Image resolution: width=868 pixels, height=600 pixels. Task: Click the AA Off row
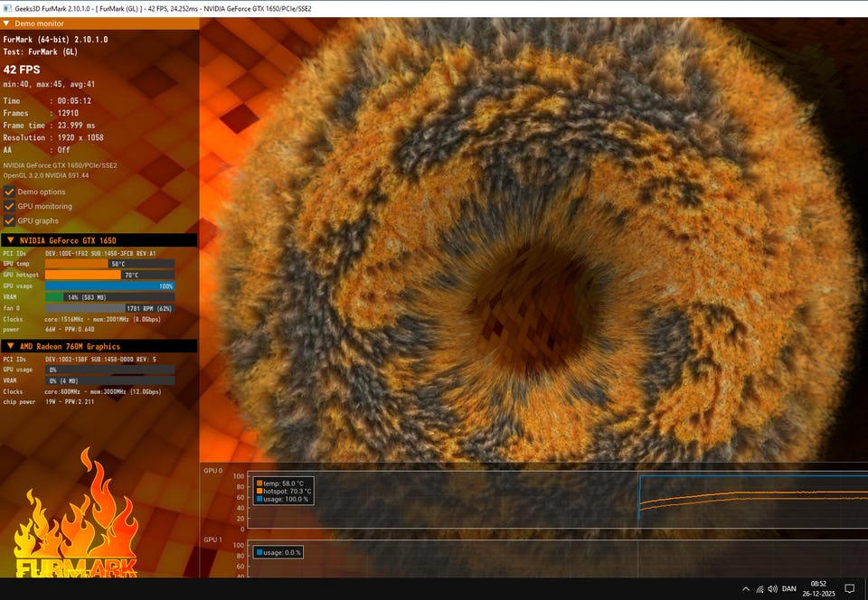36,149
